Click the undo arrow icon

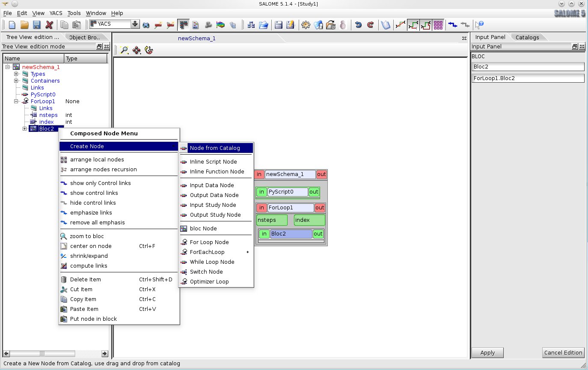pyautogui.click(x=359, y=25)
